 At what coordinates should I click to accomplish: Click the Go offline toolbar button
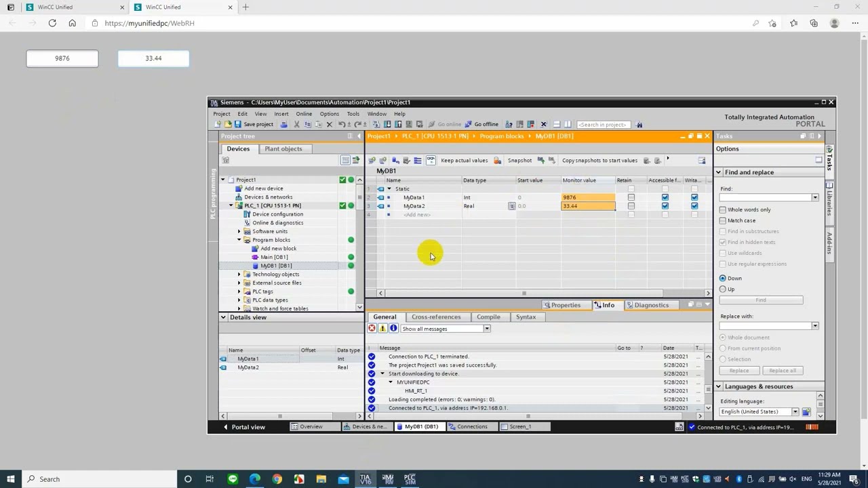click(481, 124)
